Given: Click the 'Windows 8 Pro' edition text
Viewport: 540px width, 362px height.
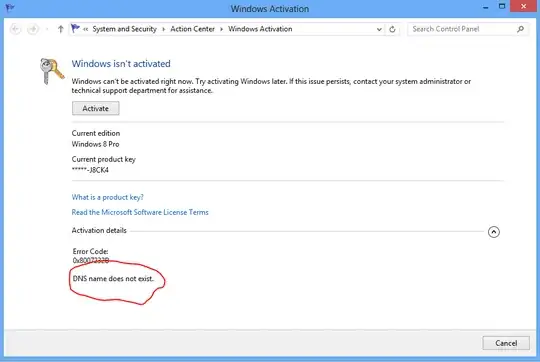Looking at the screenshot, I should [95, 144].
